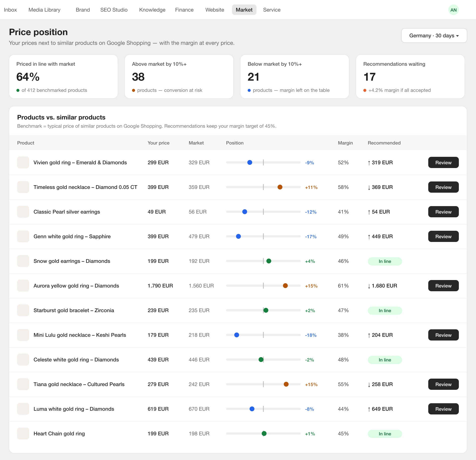Viewport: 476px width, 460px height.
Task: Click the position marker for Vivien gold ring
Action: [250, 163]
